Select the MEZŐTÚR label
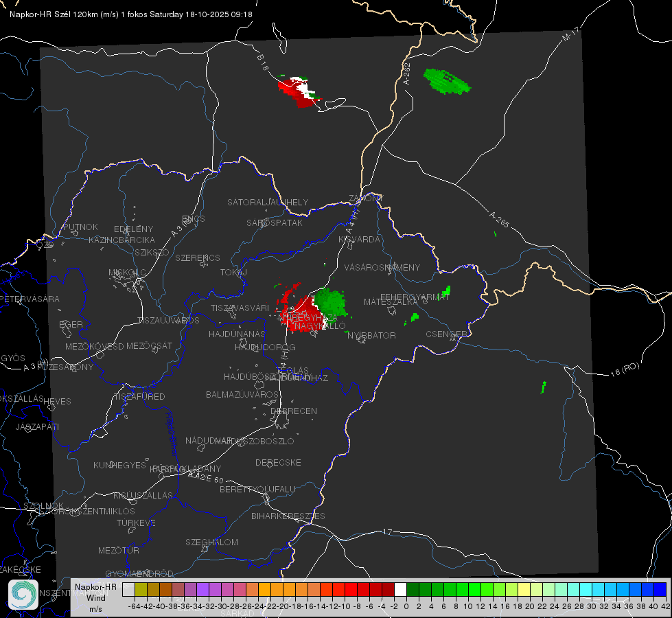Screen dimensions: 672x618 point(119,550)
